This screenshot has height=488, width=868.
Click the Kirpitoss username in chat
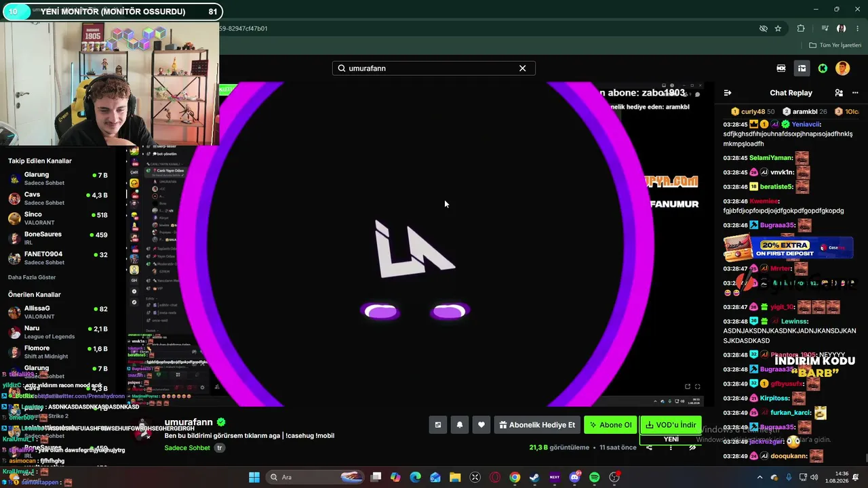click(x=775, y=399)
